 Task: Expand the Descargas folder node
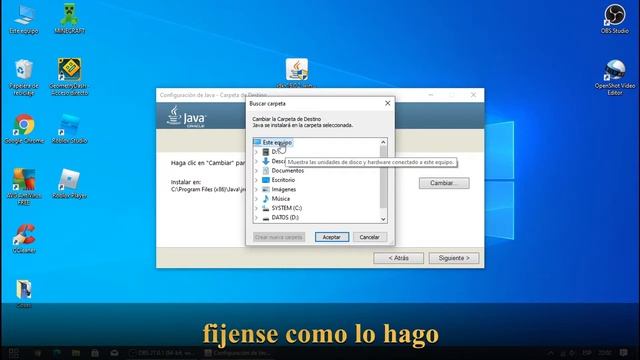pyautogui.click(x=256, y=161)
